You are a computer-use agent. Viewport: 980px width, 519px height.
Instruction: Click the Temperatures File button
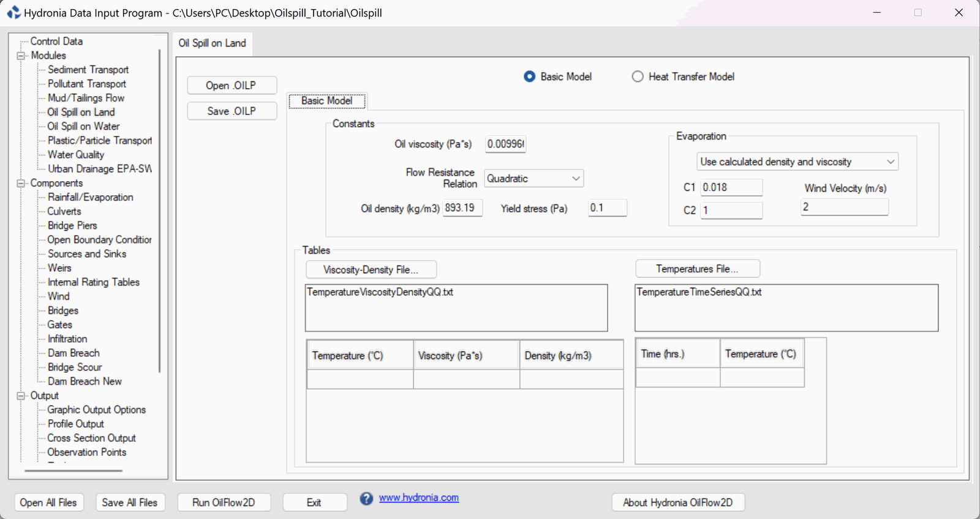pyautogui.click(x=698, y=269)
